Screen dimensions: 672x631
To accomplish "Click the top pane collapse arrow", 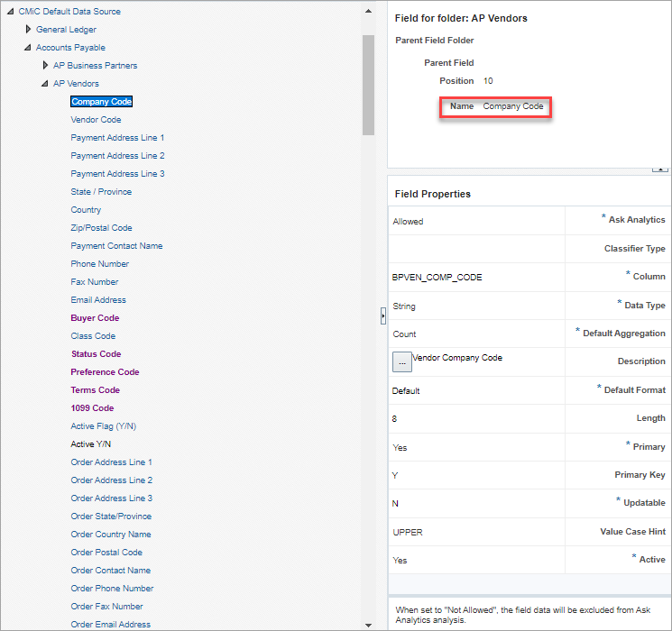I will tap(660, 170).
